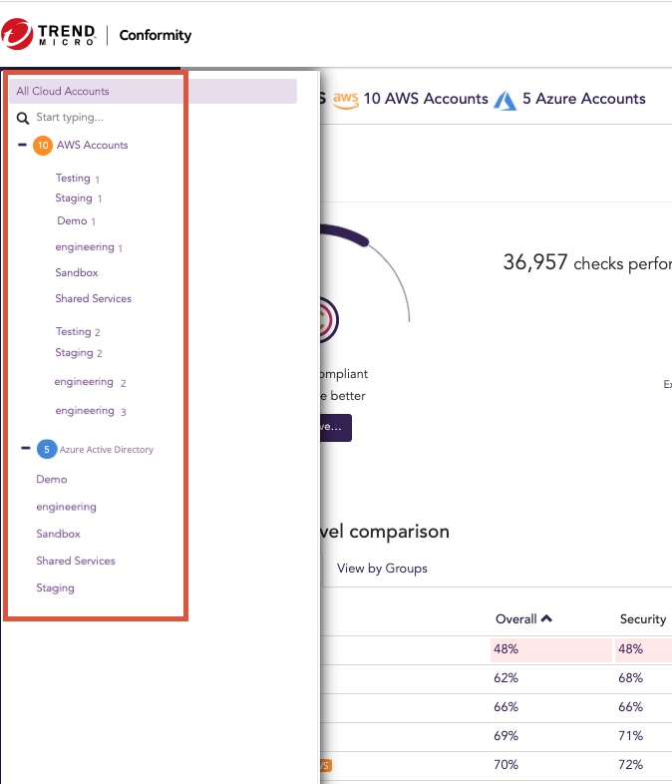Collapse the Azure Active Directory group
Image resolution: width=672 pixels, height=784 pixels.
point(26,448)
